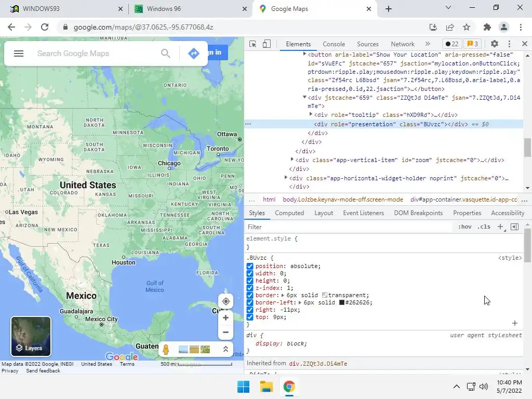Click browser back arrow

[x=11, y=27]
